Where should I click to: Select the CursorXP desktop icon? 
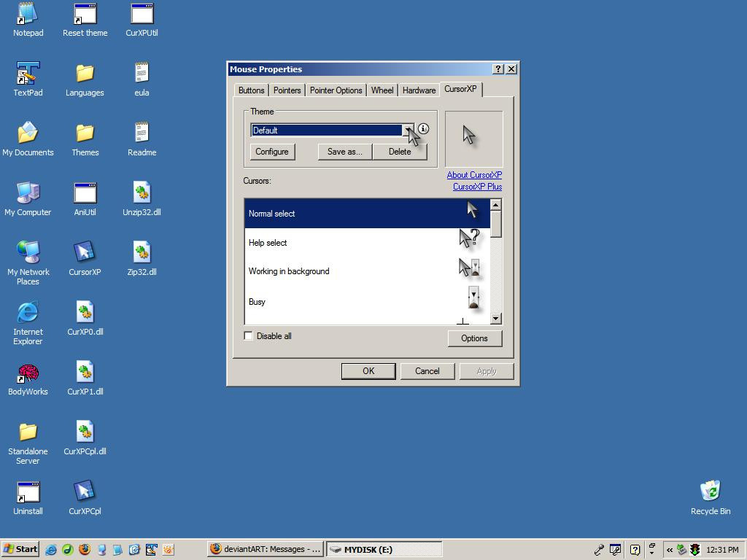point(85,259)
